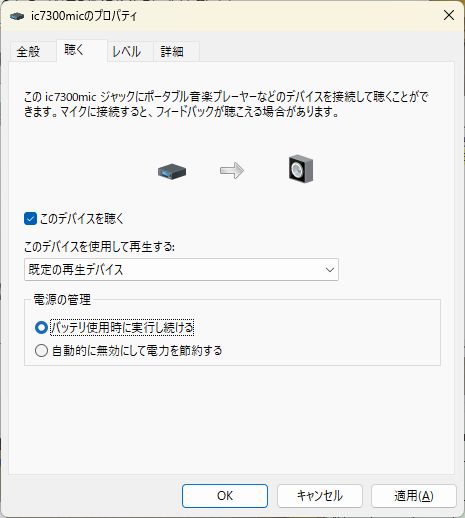Viewport: 465px width, 518px height.
Task: Click the キャンセル button
Action: [x=320, y=496]
